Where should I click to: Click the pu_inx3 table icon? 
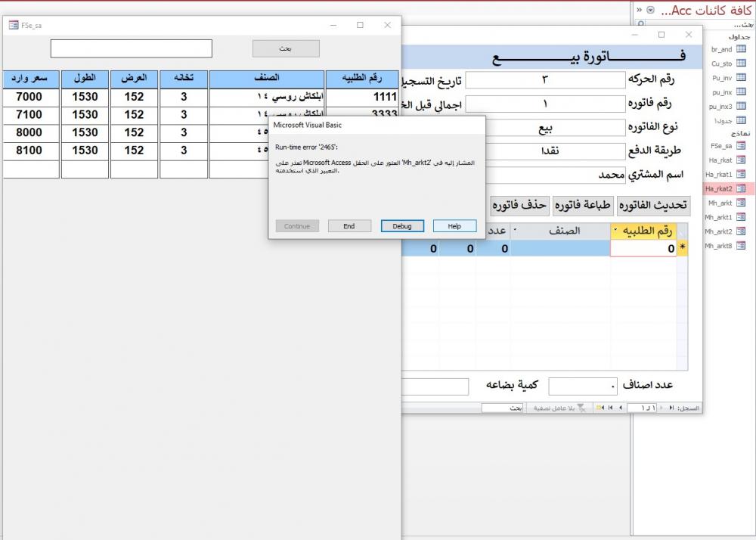[741, 106]
